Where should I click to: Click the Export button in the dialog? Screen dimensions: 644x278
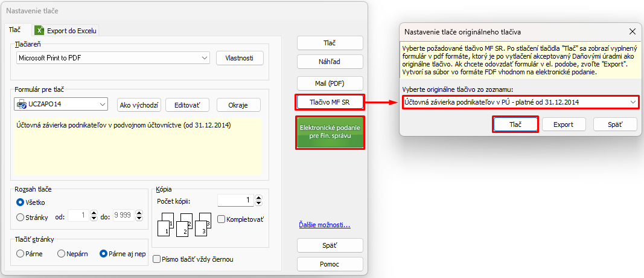[563, 124]
